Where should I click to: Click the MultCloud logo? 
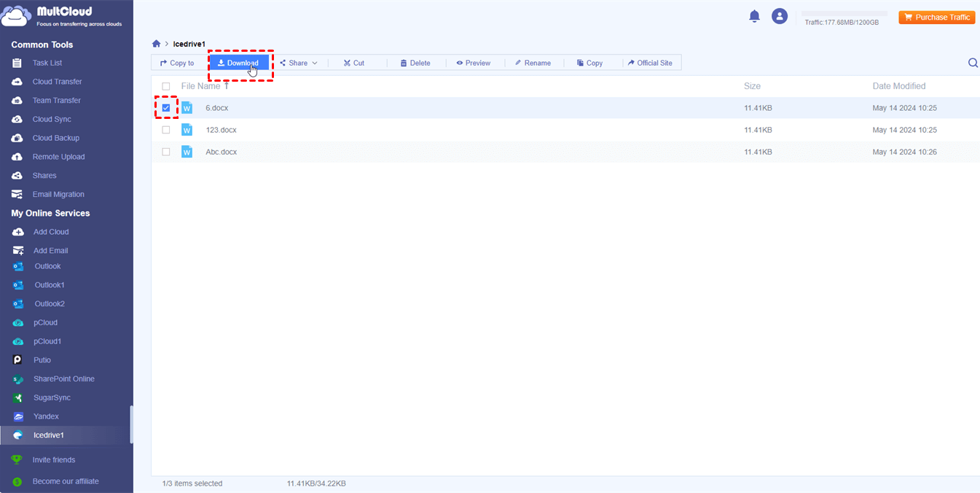coord(62,16)
